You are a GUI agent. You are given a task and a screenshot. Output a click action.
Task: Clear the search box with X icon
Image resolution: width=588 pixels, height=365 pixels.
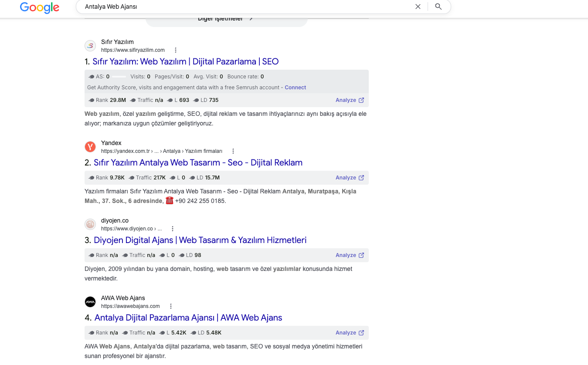[418, 7]
